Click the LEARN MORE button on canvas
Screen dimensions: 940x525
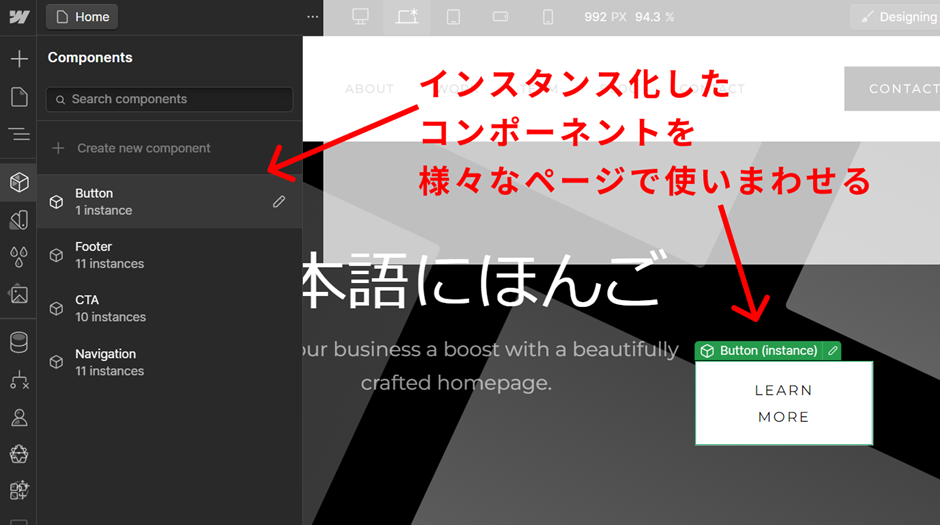(x=784, y=403)
